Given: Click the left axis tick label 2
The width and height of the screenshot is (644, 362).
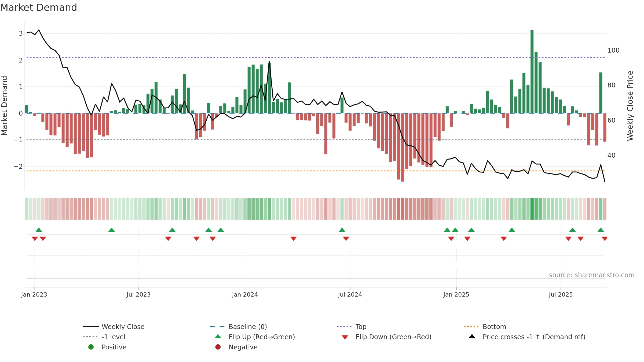Looking at the screenshot, I should 21,60.
